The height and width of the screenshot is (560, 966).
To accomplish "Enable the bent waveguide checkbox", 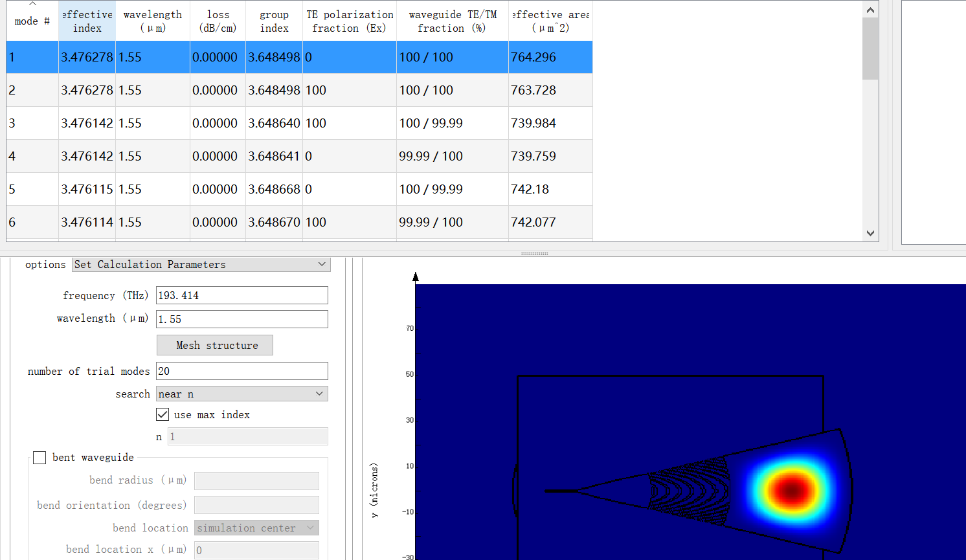I will pyautogui.click(x=39, y=458).
